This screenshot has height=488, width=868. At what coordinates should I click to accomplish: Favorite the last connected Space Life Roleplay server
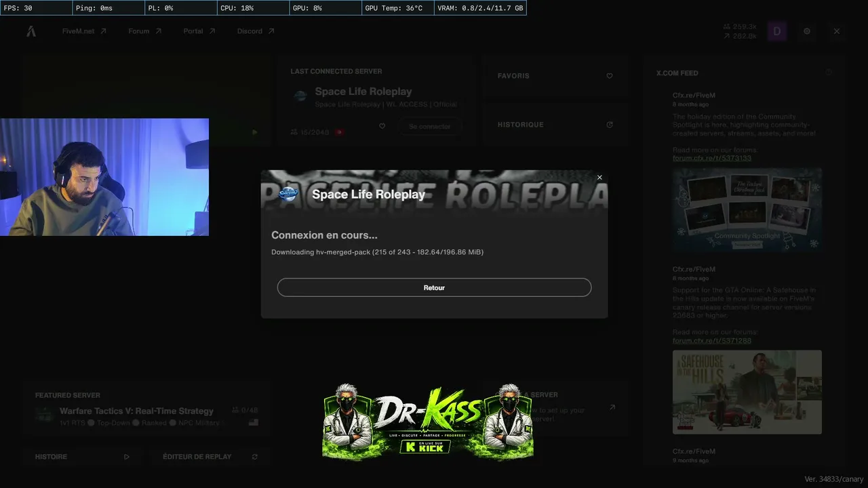[382, 126]
